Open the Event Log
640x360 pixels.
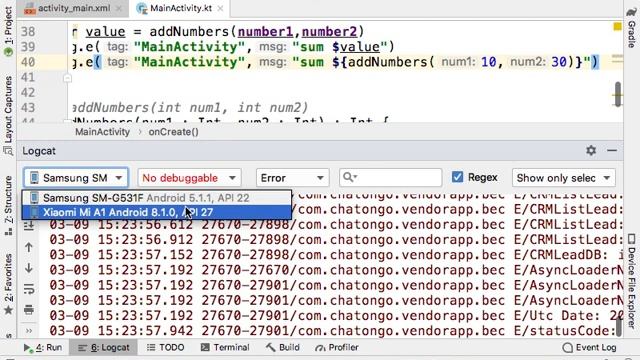pos(589,347)
